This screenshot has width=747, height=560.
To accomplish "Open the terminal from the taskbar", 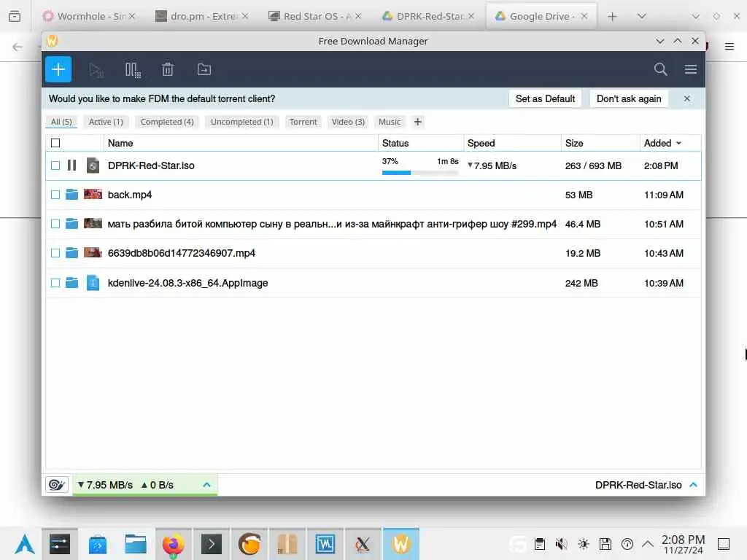I will point(211,544).
